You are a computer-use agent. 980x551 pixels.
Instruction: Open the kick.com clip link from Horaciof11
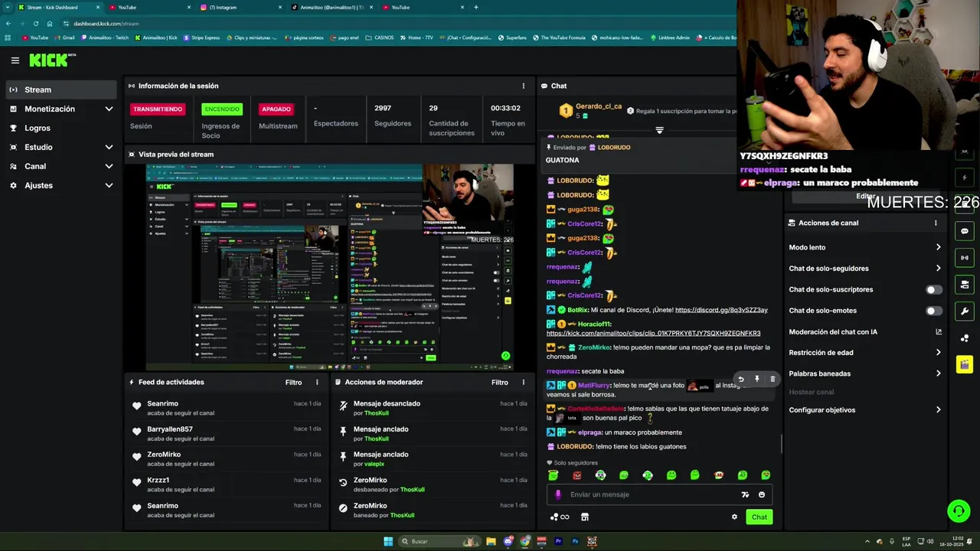click(653, 334)
